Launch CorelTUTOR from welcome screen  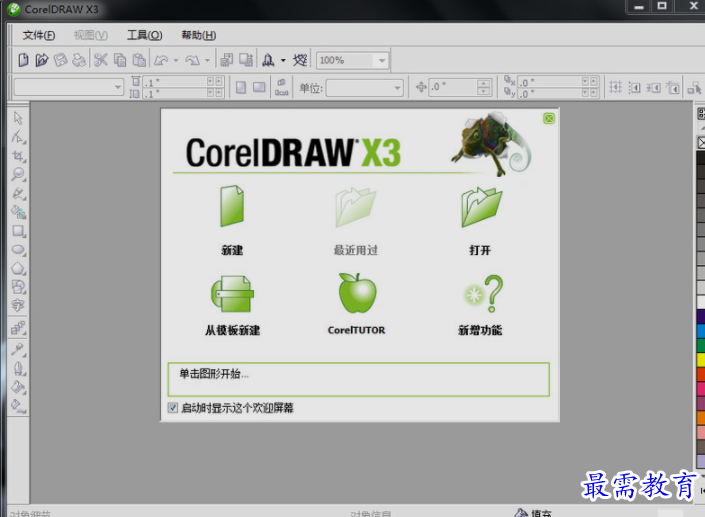pos(357,305)
